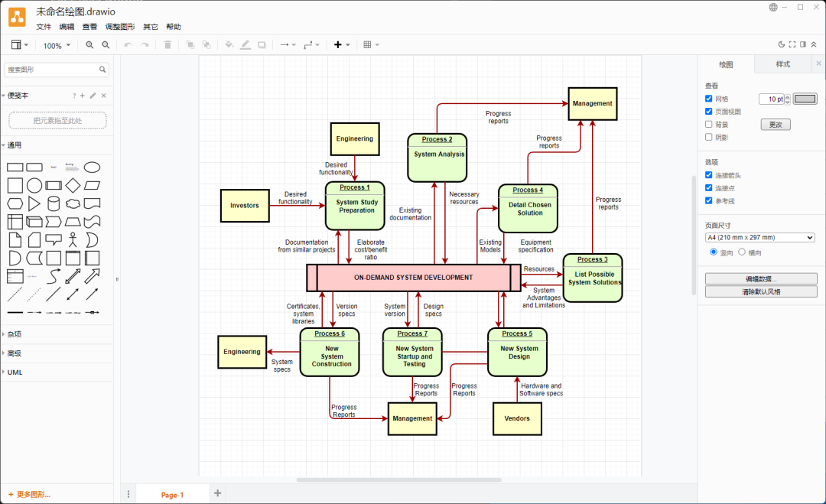Click the line color pencil icon

point(246,45)
